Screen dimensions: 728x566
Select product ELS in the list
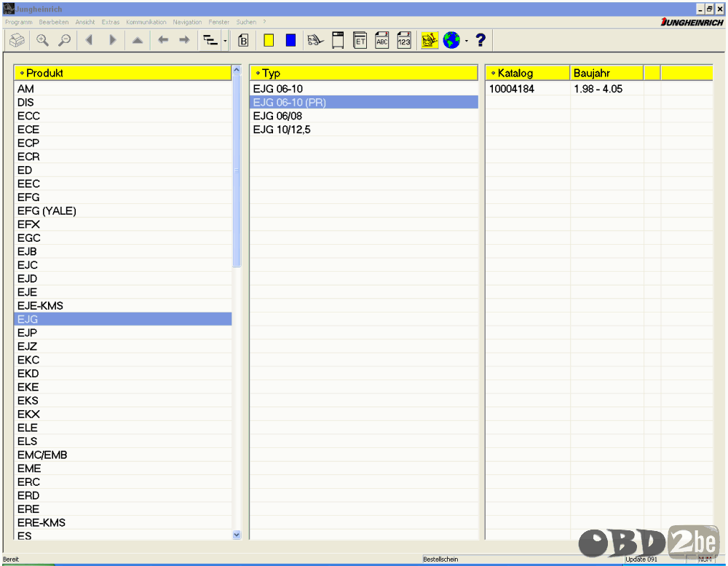click(x=123, y=441)
